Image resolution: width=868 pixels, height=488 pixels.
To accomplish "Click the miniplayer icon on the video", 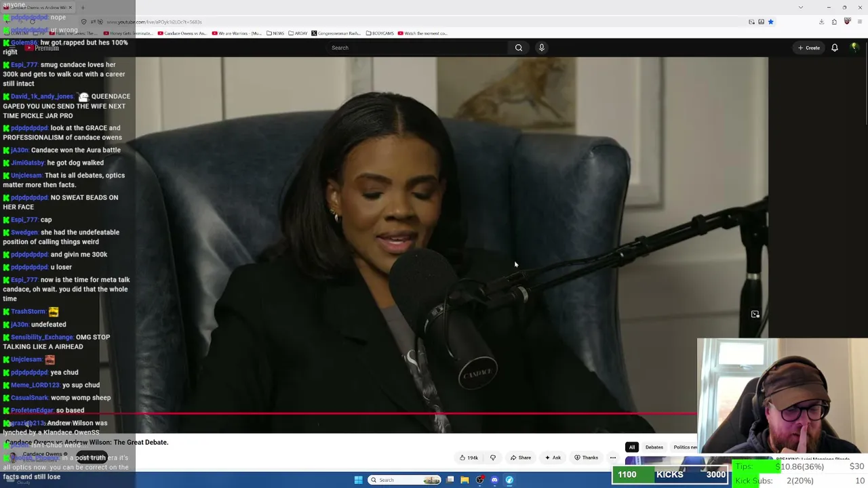I will pos(755,314).
